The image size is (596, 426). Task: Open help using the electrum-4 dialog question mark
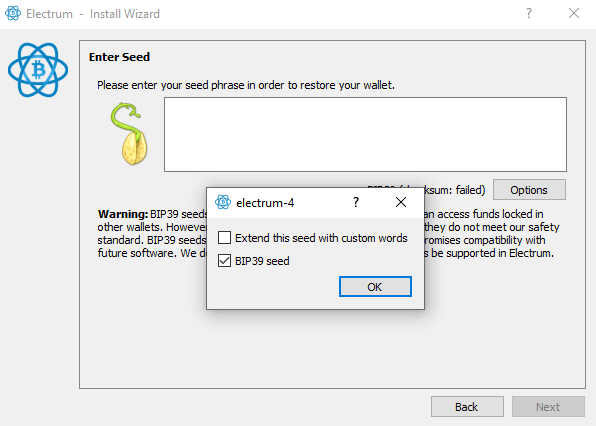(356, 202)
